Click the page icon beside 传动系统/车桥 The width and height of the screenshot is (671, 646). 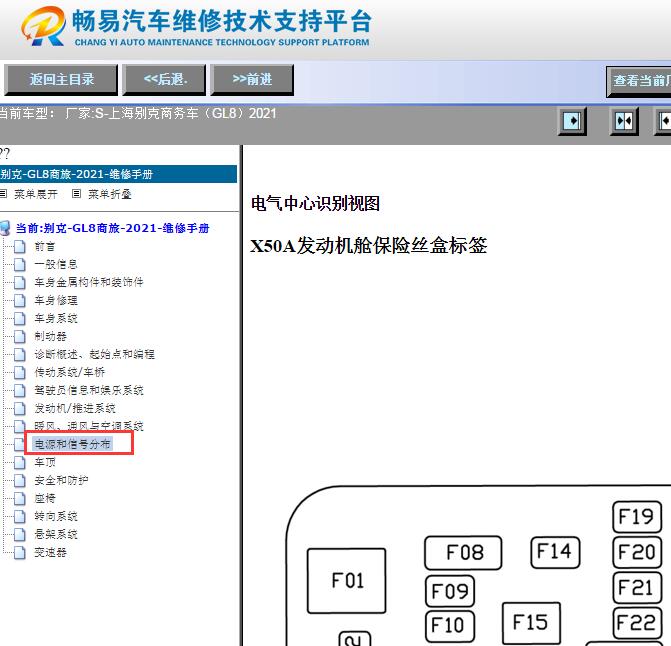(x=19, y=373)
